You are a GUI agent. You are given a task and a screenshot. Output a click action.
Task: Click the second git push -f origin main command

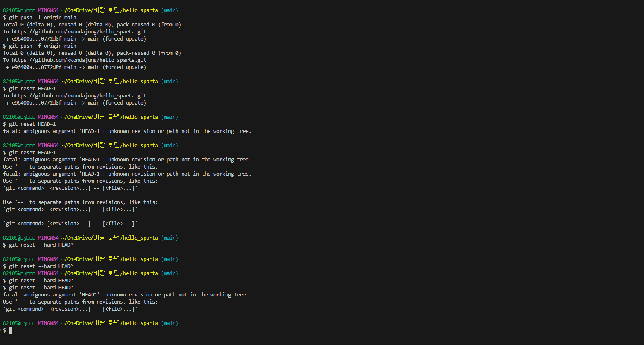click(x=43, y=46)
